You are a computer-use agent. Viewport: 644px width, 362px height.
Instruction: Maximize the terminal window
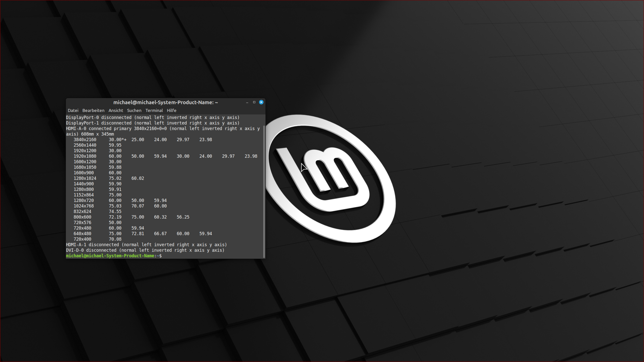pyautogui.click(x=254, y=102)
